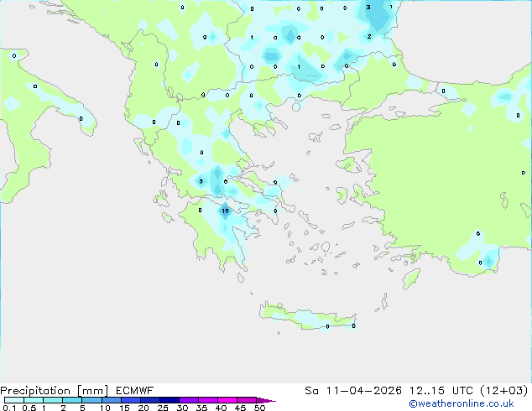Select the 45–50 mm legend color swatch
This screenshot has height=411, width=532.
247,400
